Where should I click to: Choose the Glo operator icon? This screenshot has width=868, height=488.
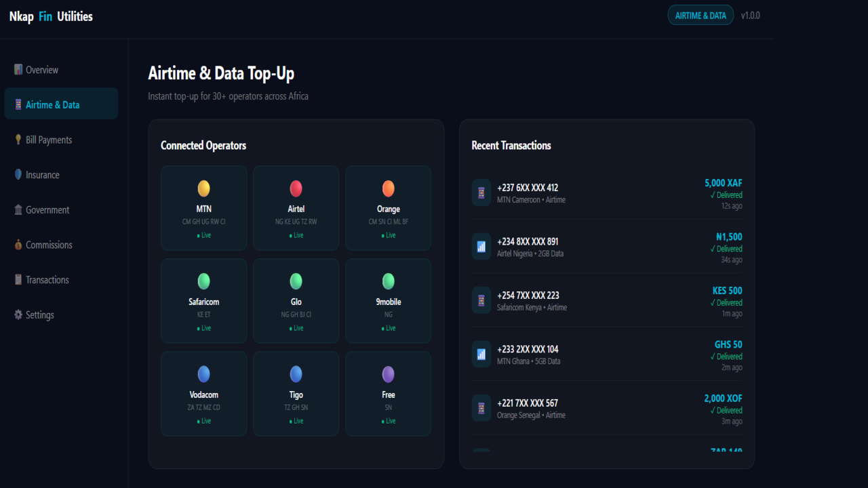[296, 281]
